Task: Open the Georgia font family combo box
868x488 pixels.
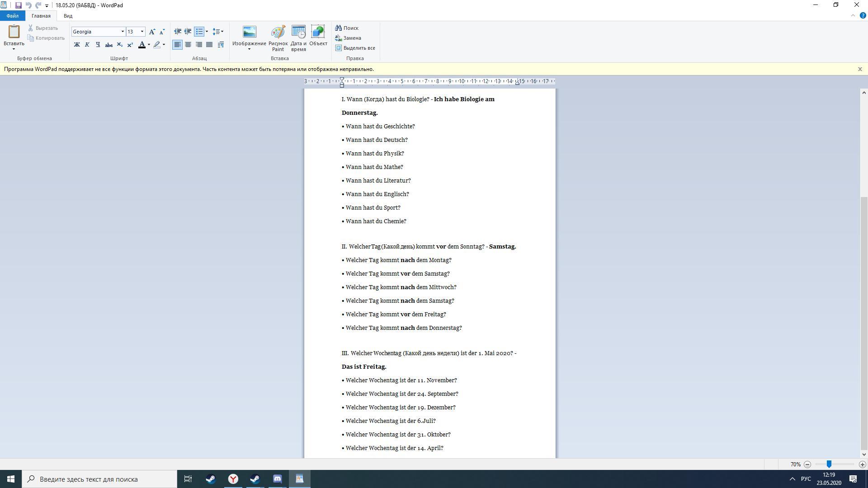Action: (98, 32)
